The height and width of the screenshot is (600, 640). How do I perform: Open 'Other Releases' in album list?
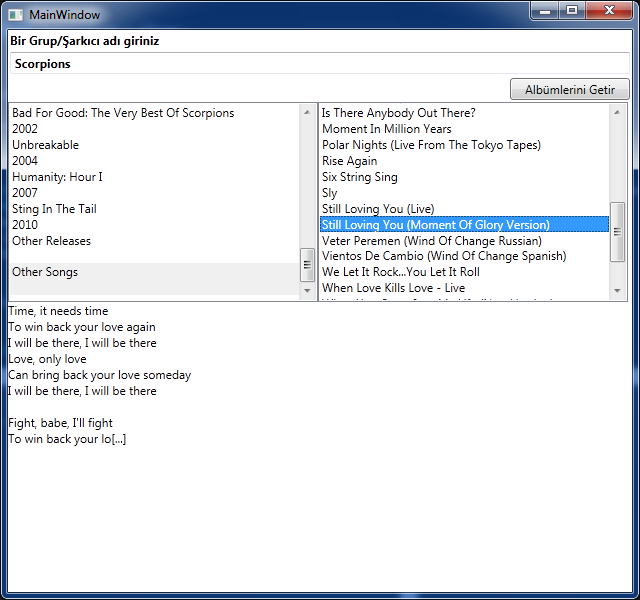tap(51, 241)
